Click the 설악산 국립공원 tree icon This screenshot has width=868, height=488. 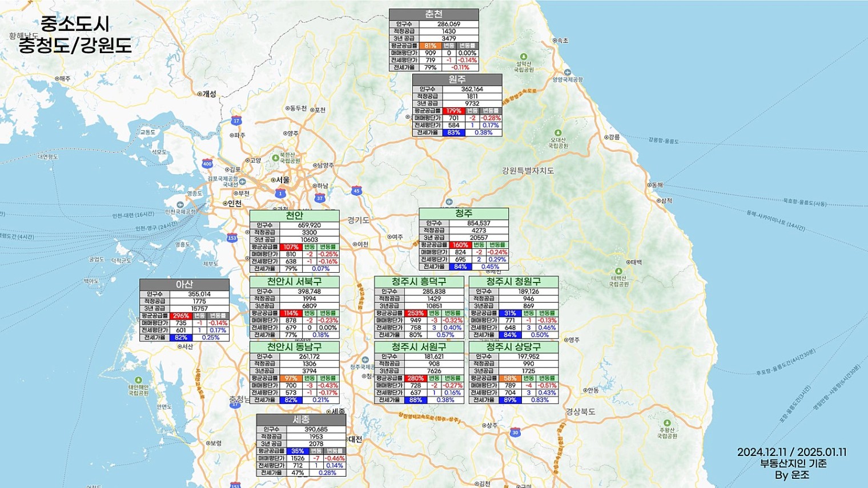[x=524, y=57]
